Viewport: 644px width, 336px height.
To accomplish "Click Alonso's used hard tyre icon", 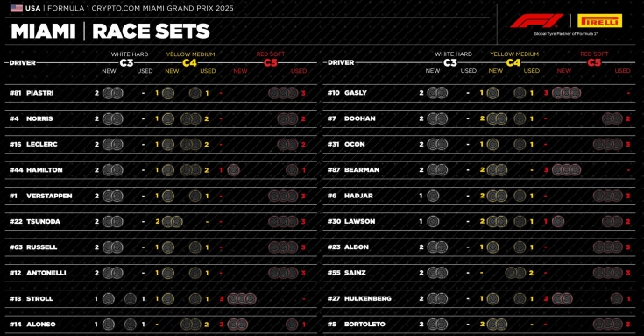I will coord(131,325).
